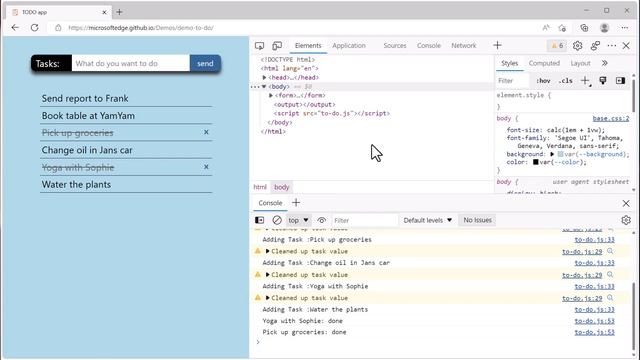Add a new DevTools tool tab
The image size is (640, 360).
click(497, 45)
